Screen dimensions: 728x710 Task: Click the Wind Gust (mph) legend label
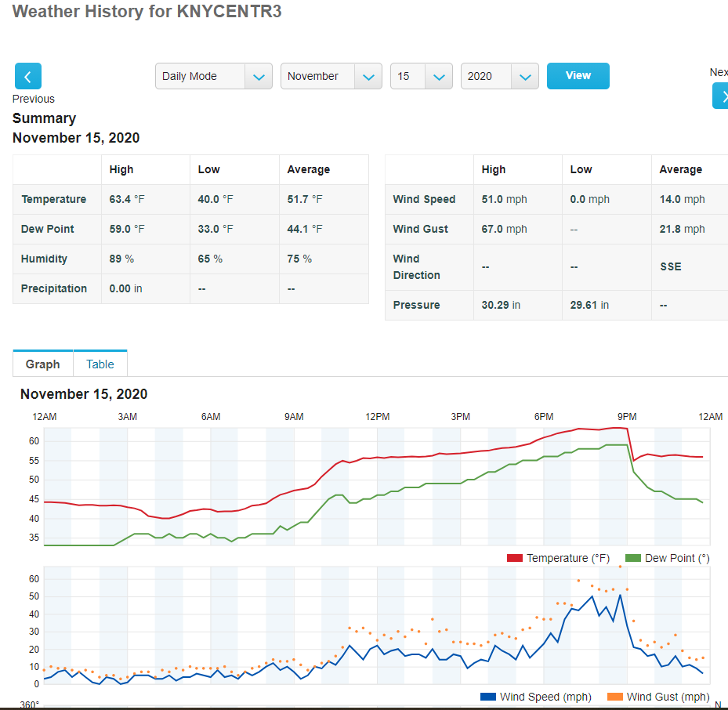[668, 697]
